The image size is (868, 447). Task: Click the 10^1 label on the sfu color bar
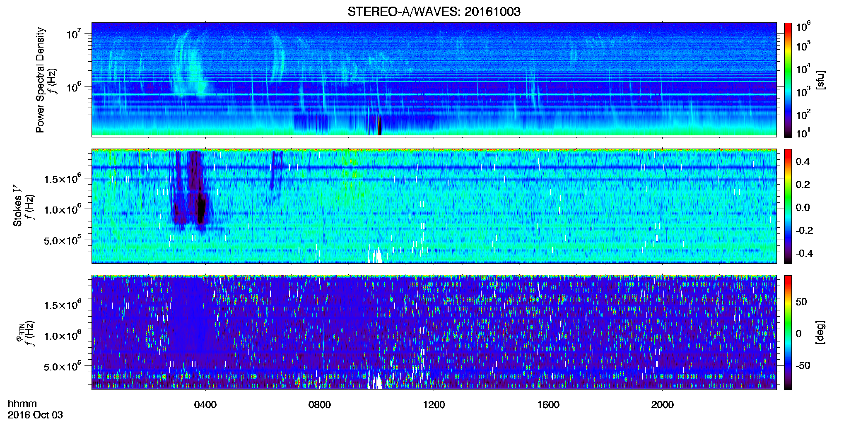click(x=803, y=133)
